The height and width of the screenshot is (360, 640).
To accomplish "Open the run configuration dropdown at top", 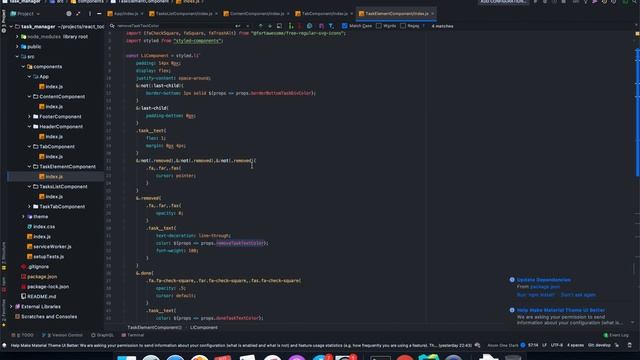I will point(502,2).
